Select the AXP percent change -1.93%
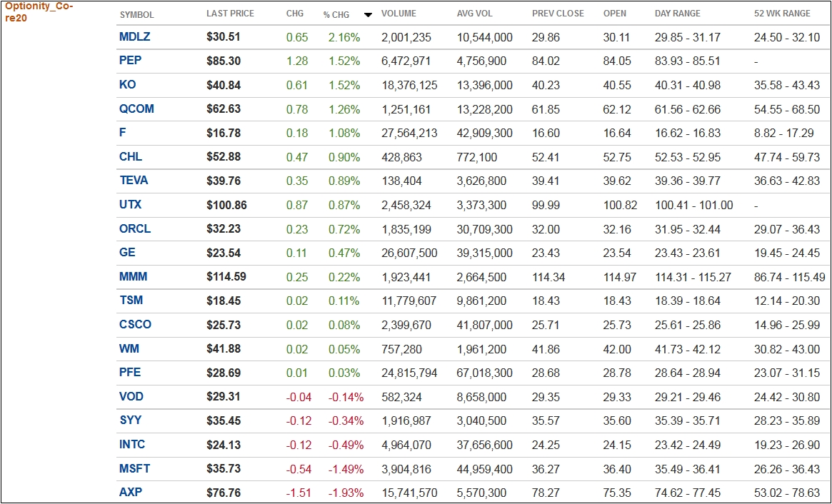Viewport: 832px width, 504px height. [x=346, y=493]
